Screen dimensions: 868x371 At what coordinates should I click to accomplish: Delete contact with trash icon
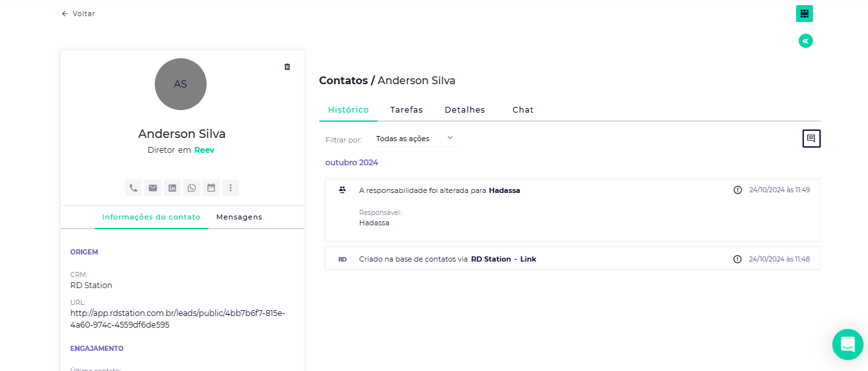(x=288, y=67)
